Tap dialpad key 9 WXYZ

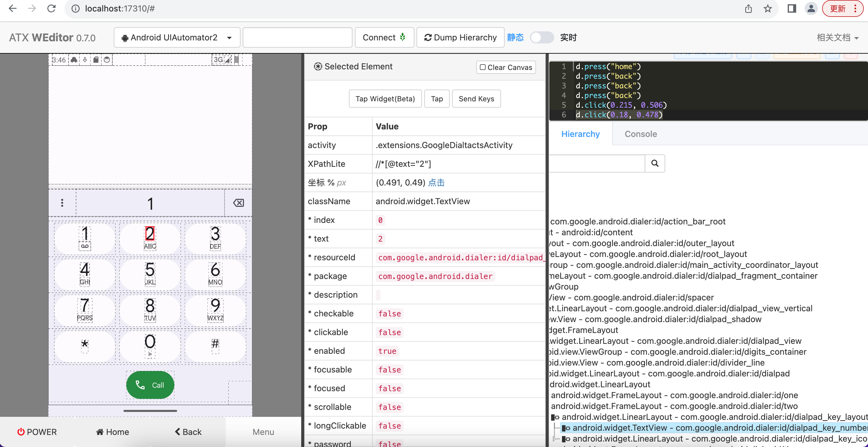pos(215,311)
